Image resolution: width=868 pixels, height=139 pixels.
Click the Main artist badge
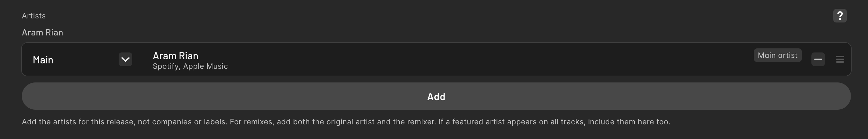coord(777,55)
